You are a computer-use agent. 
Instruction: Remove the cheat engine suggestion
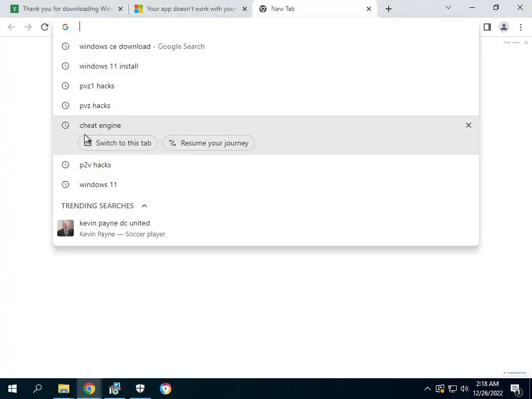[x=469, y=125]
